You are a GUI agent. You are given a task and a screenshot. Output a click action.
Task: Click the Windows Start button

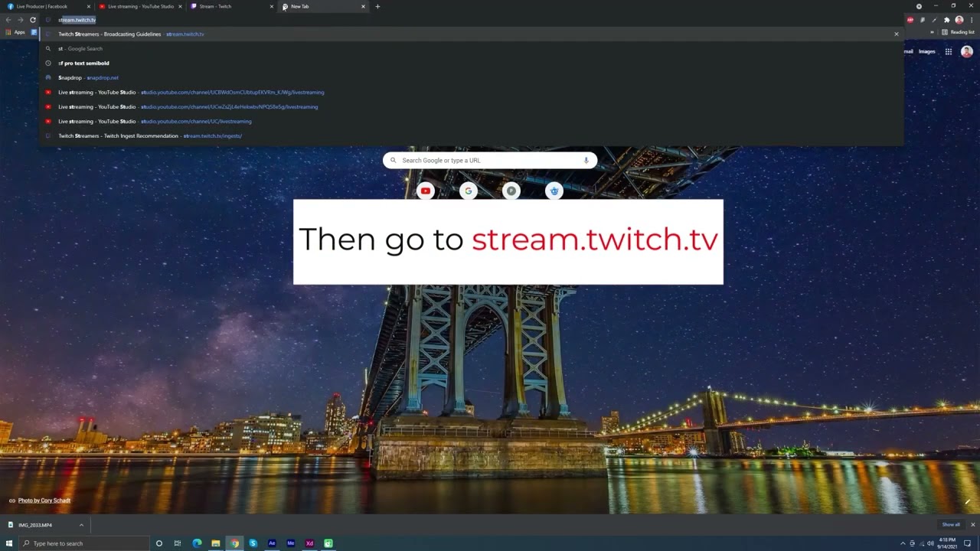pyautogui.click(x=8, y=543)
